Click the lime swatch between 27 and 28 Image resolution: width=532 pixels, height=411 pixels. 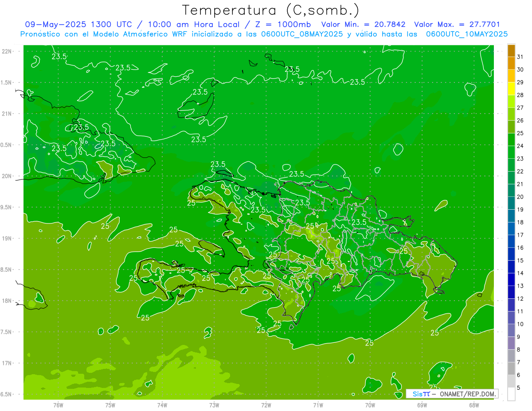[511, 101]
